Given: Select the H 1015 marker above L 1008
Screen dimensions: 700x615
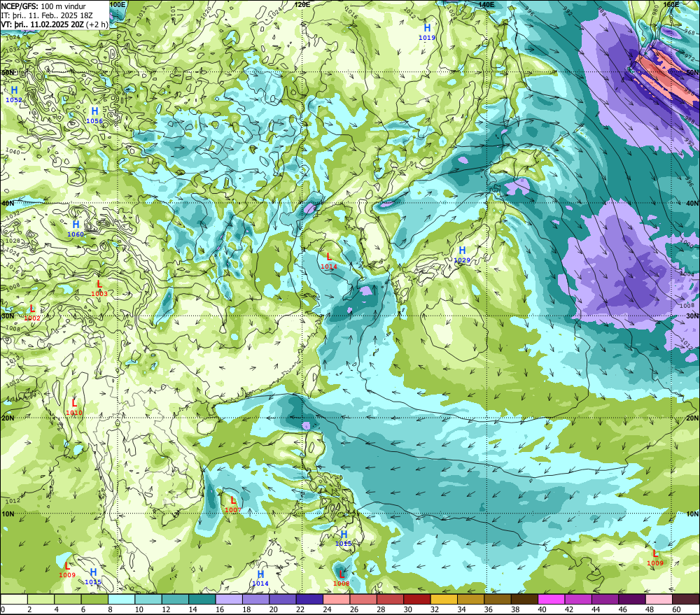Looking at the screenshot, I should click(x=344, y=538).
